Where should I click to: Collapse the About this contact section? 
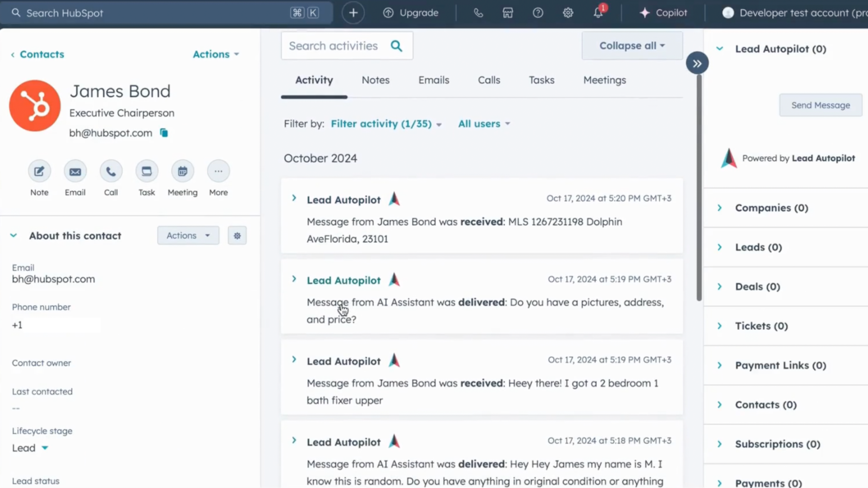(x=13, y=235)
